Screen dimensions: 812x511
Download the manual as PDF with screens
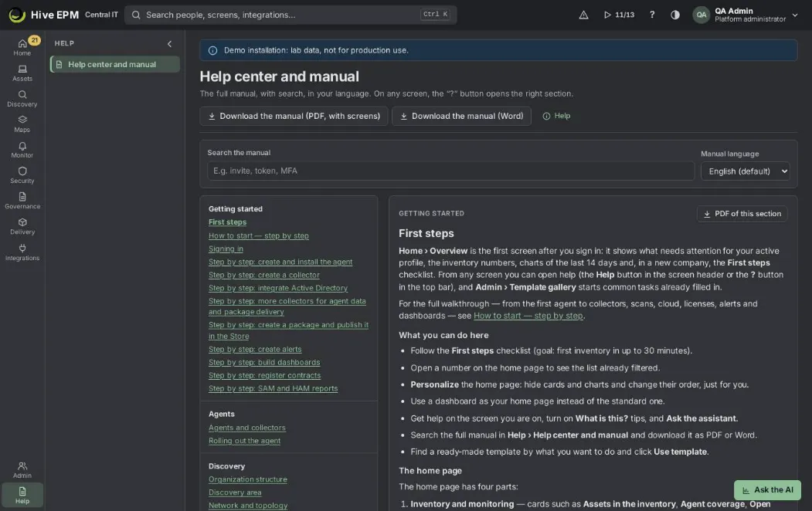[x=294, y=116]
